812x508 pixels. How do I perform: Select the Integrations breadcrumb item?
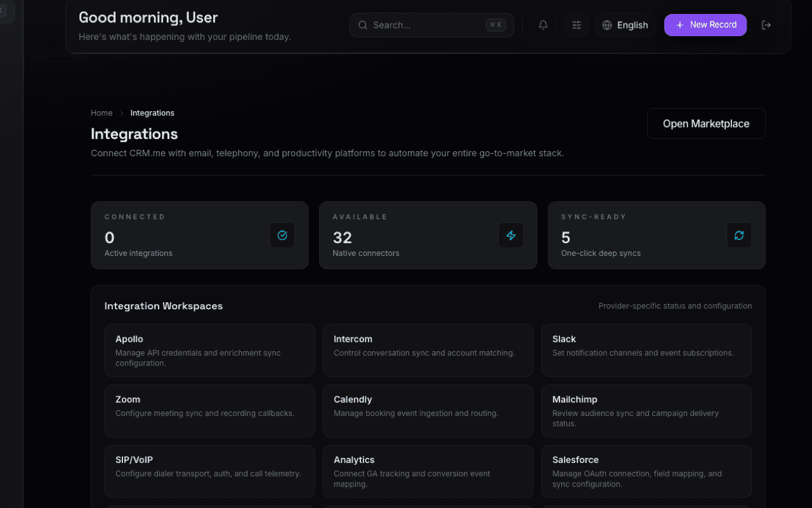152,112
